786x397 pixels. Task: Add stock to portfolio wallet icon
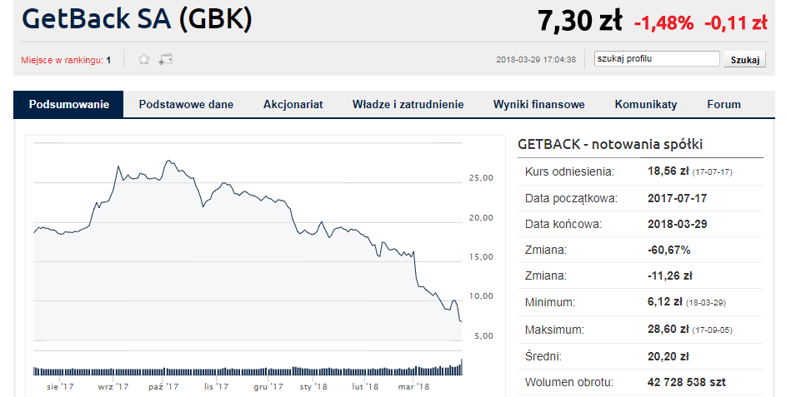pos(165,60)
